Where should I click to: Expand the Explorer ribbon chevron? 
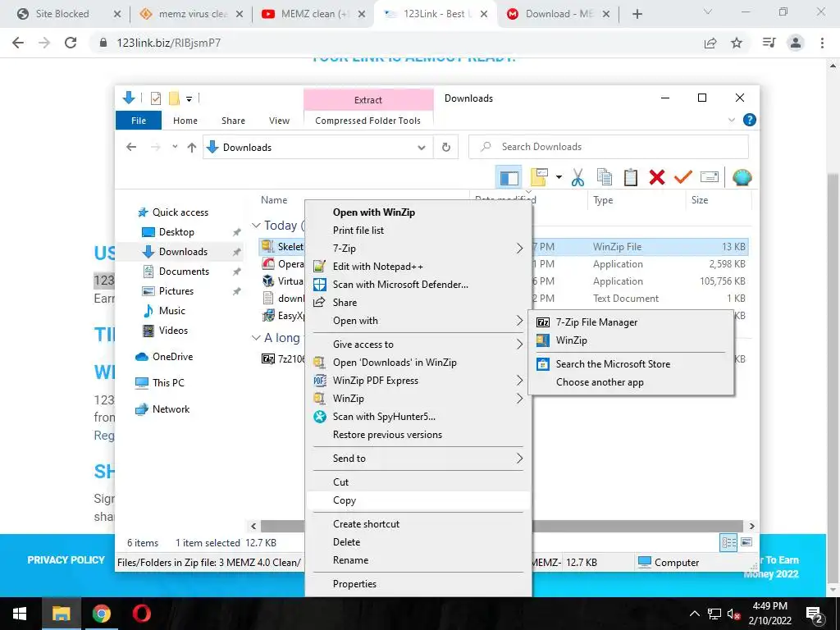[731, 120]
